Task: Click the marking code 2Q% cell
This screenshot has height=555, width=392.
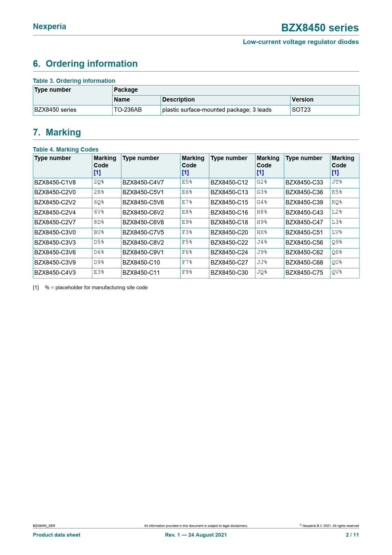Action: (99, 182)
